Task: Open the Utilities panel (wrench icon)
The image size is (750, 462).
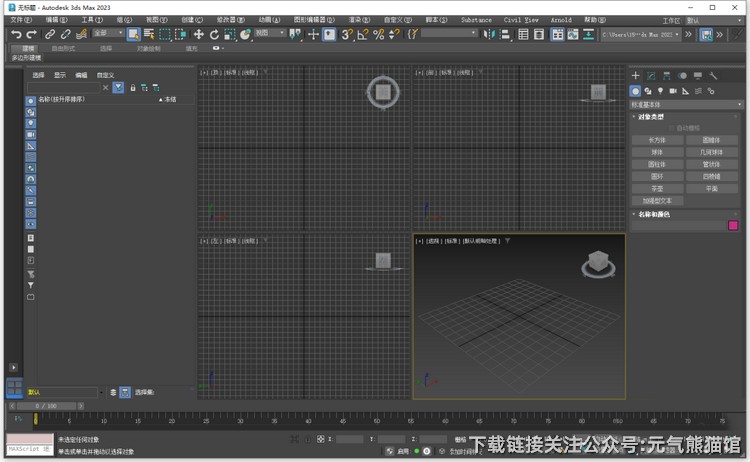Action: [713, 76]
